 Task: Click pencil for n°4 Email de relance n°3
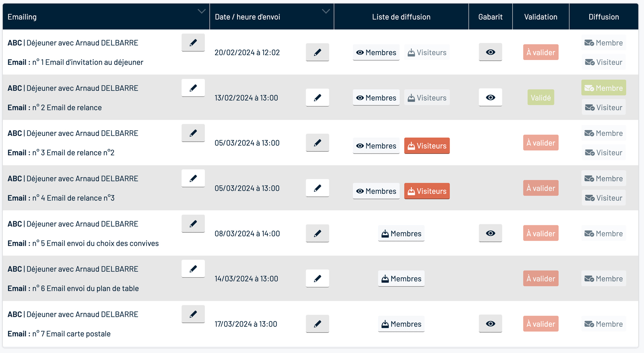pyautogui.click(x=193, y=179)
